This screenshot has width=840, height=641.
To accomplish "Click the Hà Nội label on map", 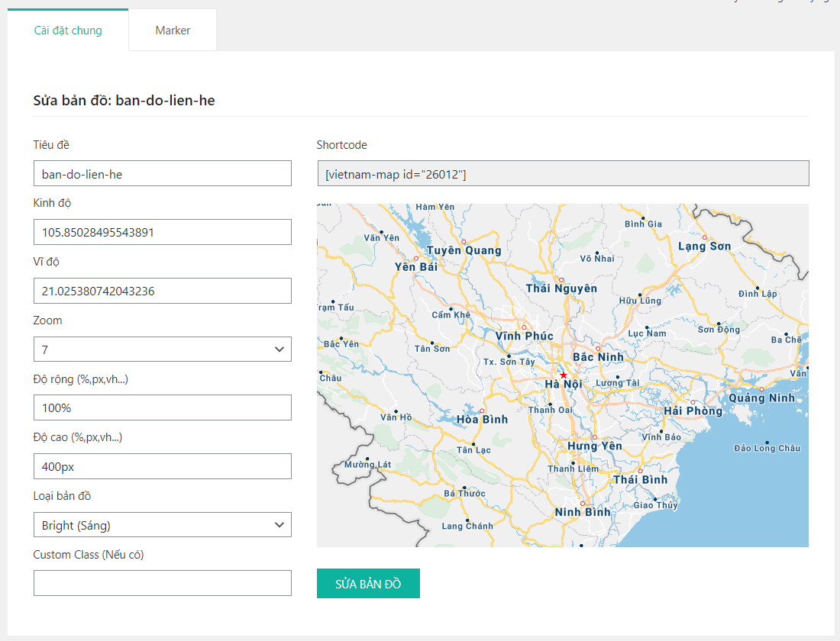I will click(x=564, y=384).
